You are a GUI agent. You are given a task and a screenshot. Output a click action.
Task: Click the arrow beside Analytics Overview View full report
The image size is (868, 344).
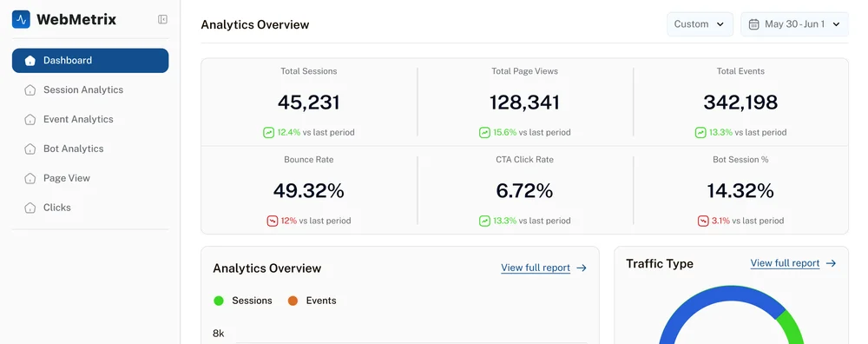(x=582, y=268)
